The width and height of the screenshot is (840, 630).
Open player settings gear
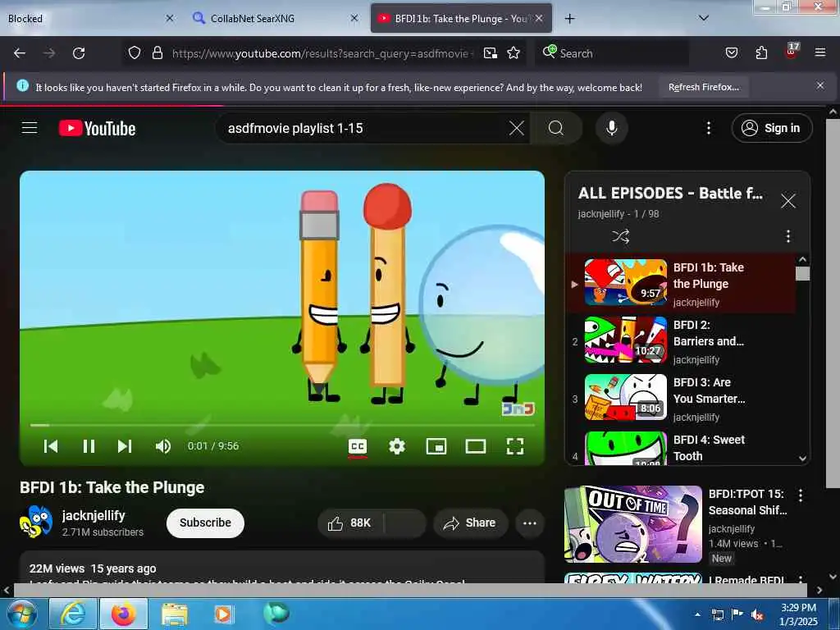point(397,446)
